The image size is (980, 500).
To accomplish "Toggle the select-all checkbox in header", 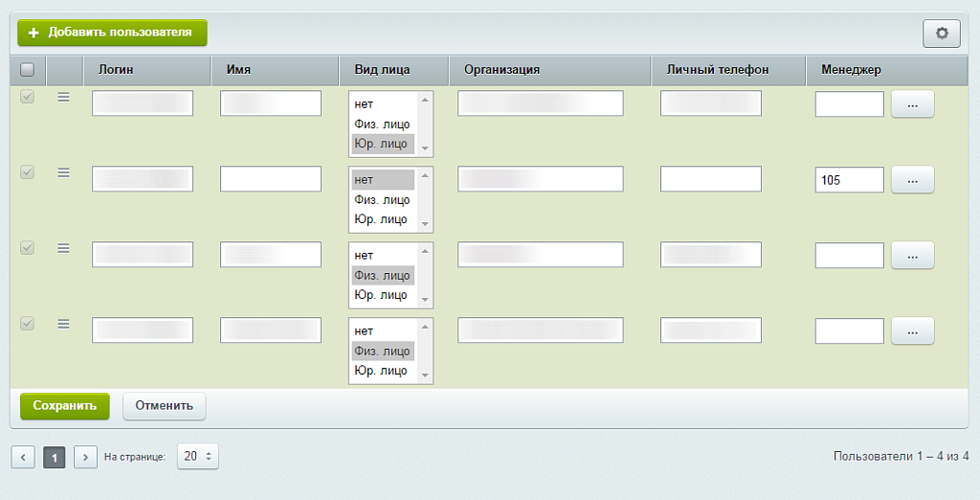I will tap(27, 70).
